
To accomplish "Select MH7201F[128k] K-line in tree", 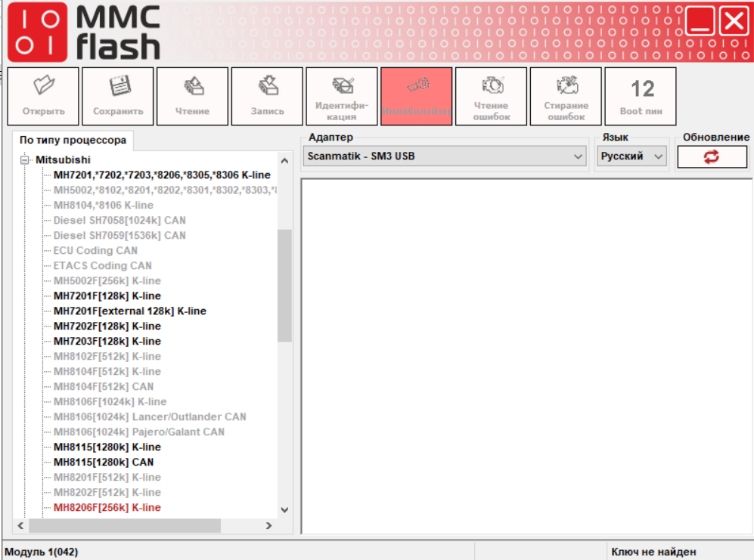I will tap(107, 296).
